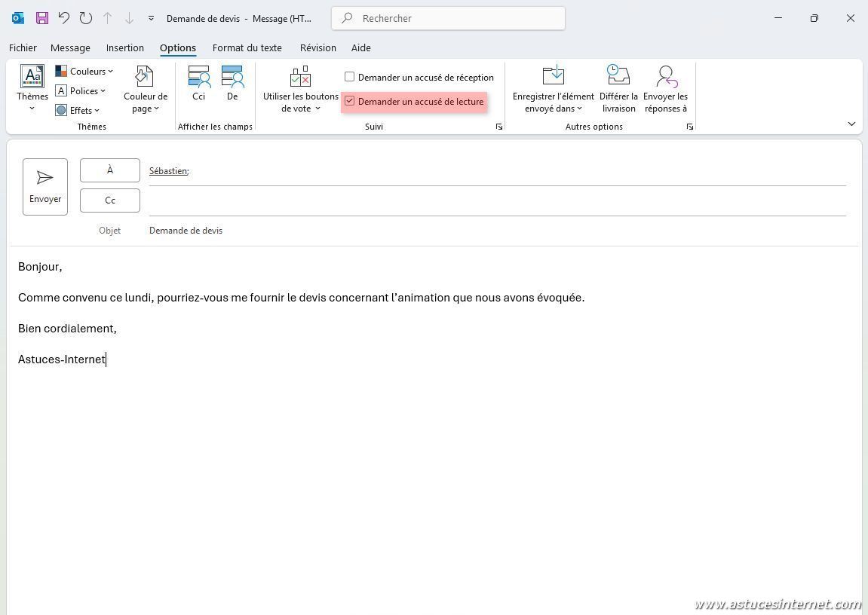Image resolution: width=868 pixels, height=615 pixels.
Task: Expand the Polices dropdown
Action: [81, 91]
